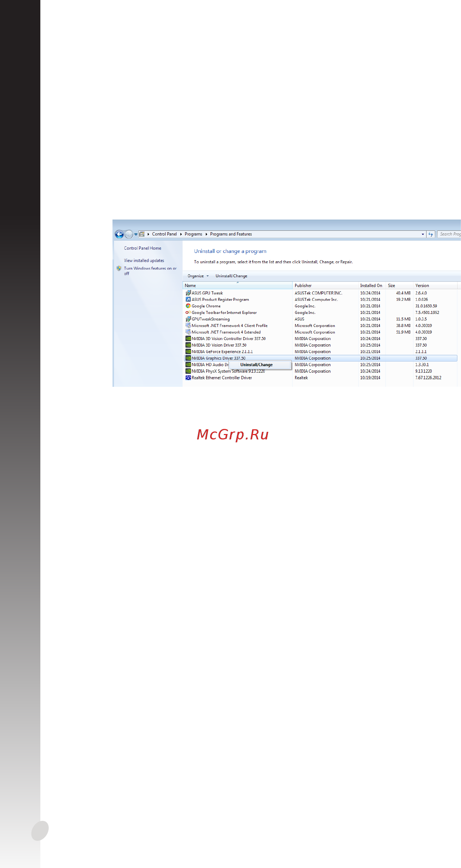461x868 pixels.
Task: Click the NVIDIA GeForce Experience icon
Action: (188, 352)
